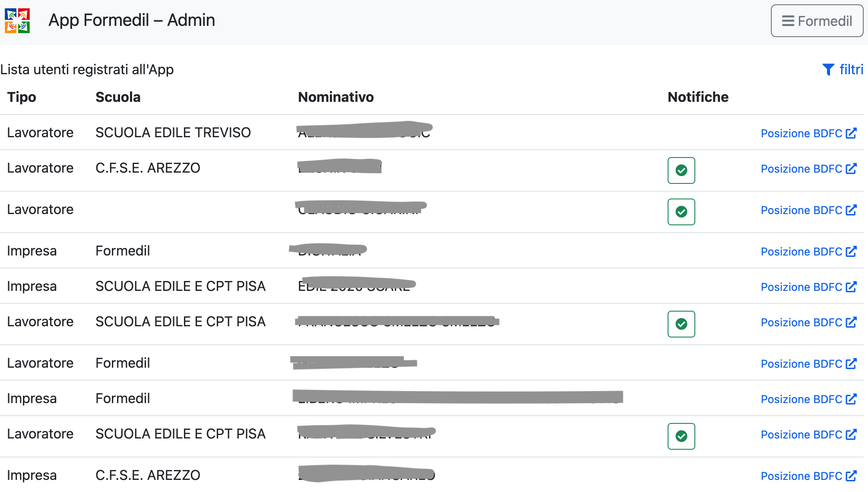Toggle notification check for Lavoratore without school

point(681,212)
